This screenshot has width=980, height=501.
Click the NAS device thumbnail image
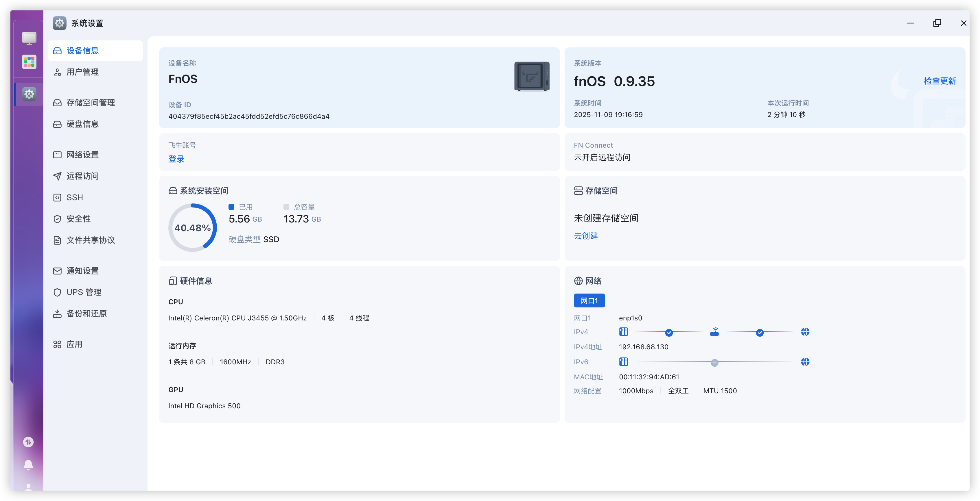click(x=531, y=76)
